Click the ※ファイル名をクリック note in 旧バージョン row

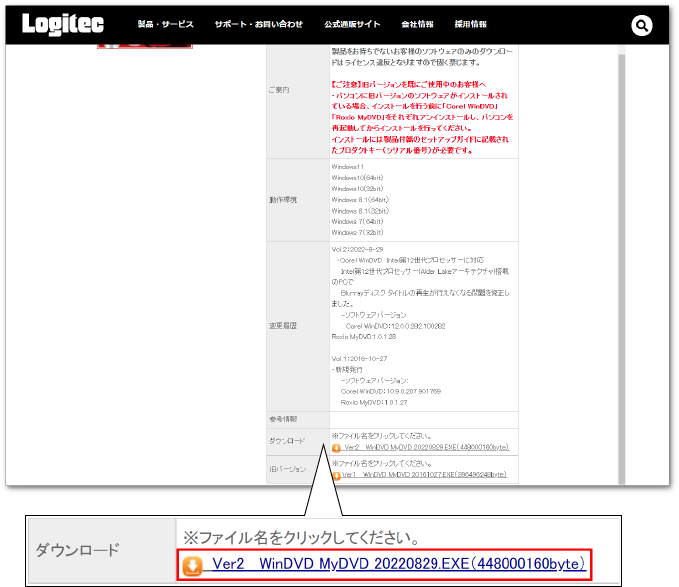click(x=382, y=463)
